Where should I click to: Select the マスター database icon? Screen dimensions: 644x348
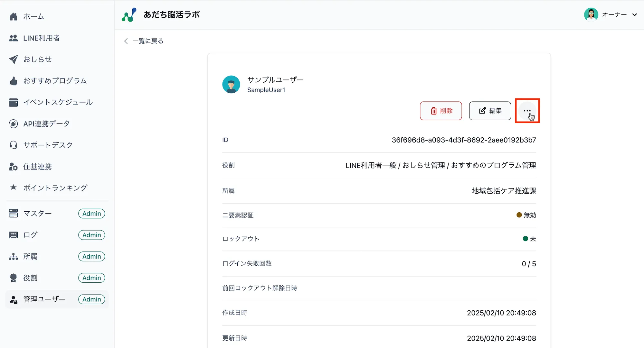[x=13, y=213]
